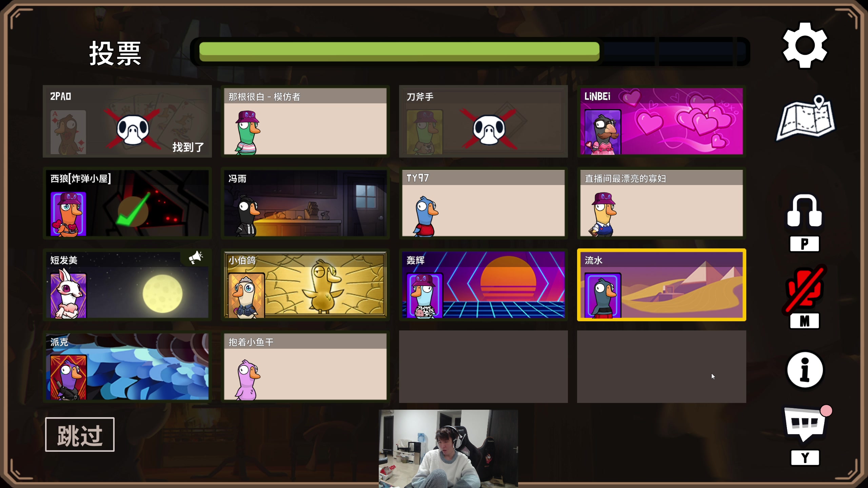This screenshot has width=868, height=488.
Task: Vote for player TY97
Action: click(x=483, y=203)
